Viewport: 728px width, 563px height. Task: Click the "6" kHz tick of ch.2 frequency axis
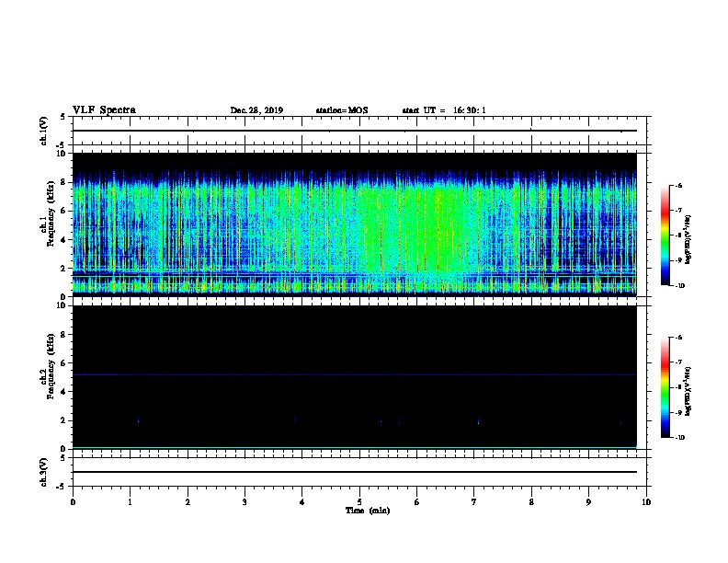(x=63, y=363)
